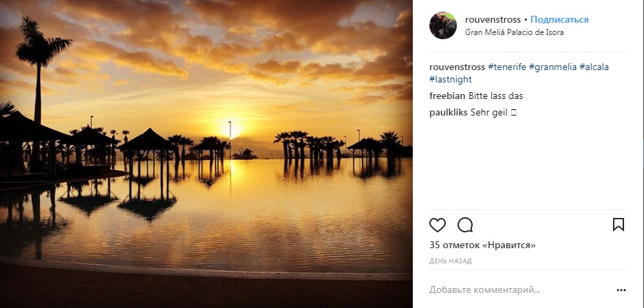The width and height of the screenshot is (644, 308).
Task: Follow the #alcala hashtag link
Action: tap(594, 67)
